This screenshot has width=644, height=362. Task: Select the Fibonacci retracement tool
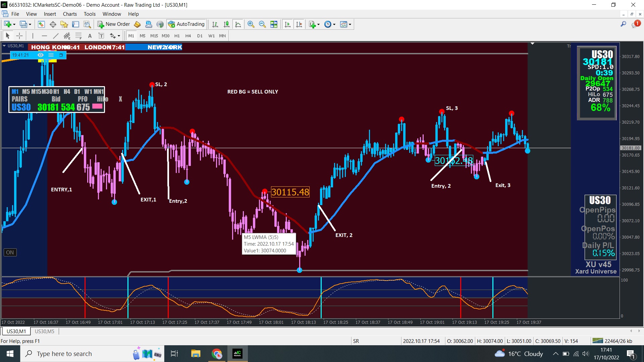pyautogui.click(x=78, y=36)
